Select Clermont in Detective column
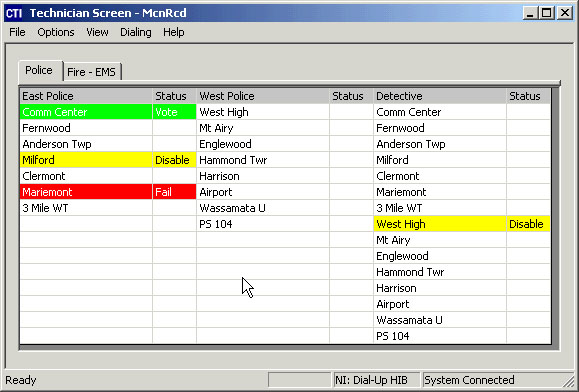 (x=440, y=176)
